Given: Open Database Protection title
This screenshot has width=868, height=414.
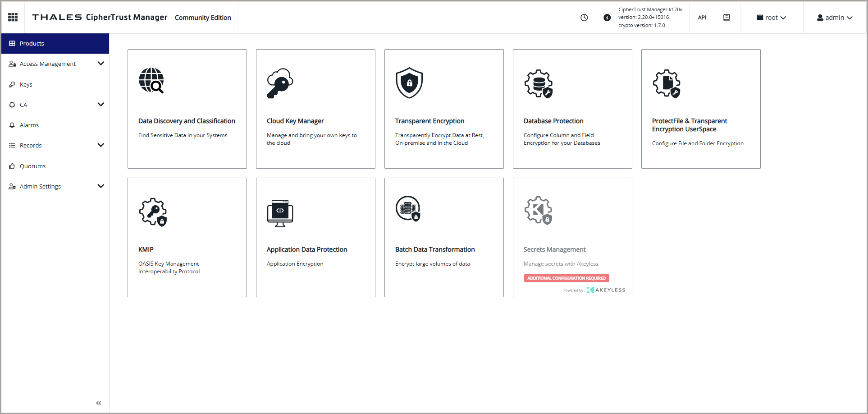Looking at the screenshot, I should point(553,121).
